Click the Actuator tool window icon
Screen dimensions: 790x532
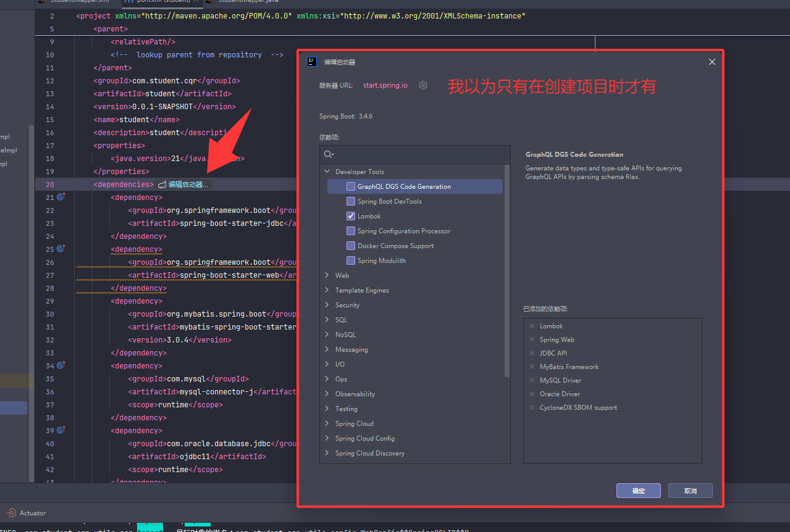coord(11,513)
